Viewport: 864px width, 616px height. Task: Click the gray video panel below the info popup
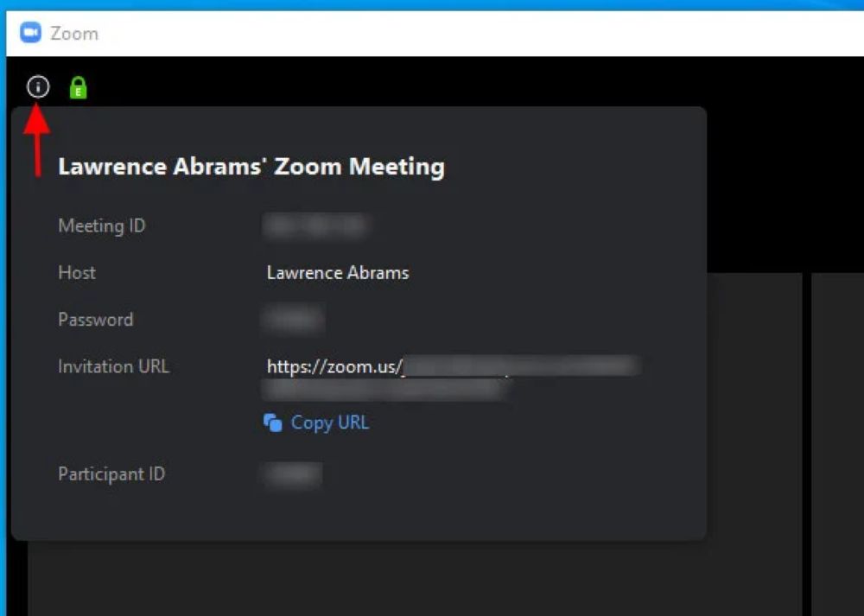pos(415,579)
